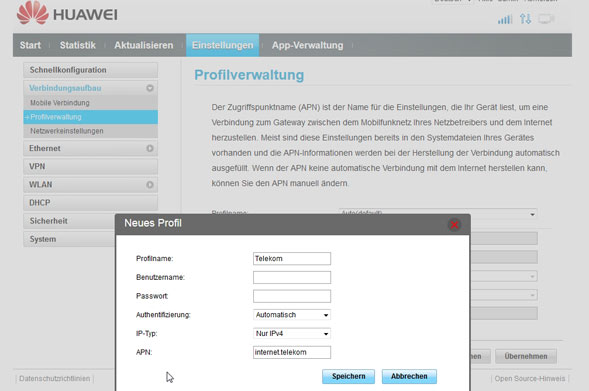
Task: Expand the WLAN section arrow
Action: click(150, 185)
